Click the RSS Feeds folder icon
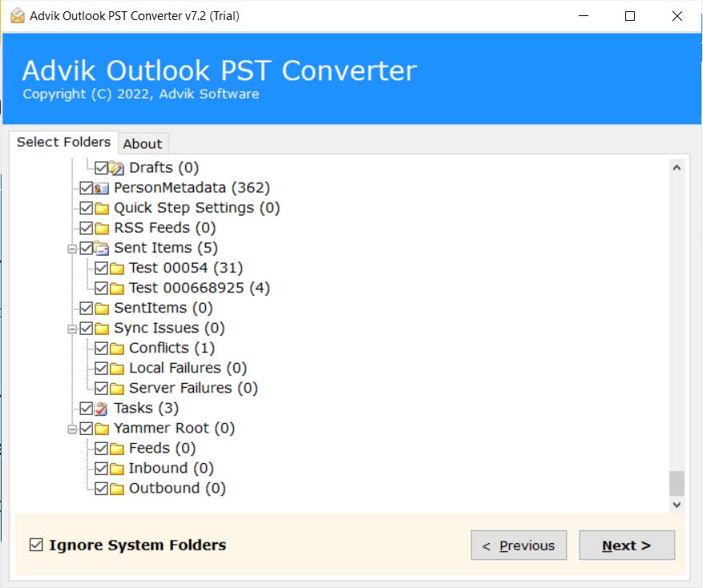Image resolution: width=703 pixels, height=588 pixels. 102,228
